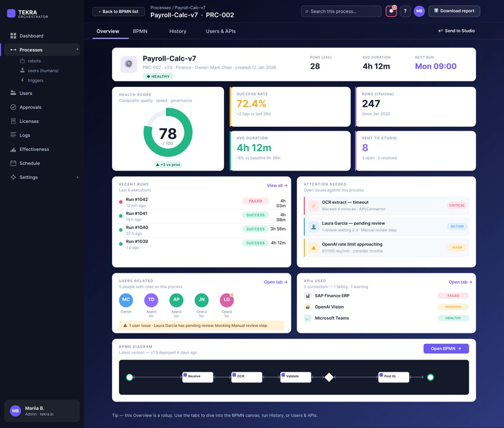The height and width of the screenshot is (428, 504).
Task: Click the Open BPMN button
Action: point(446,349)
